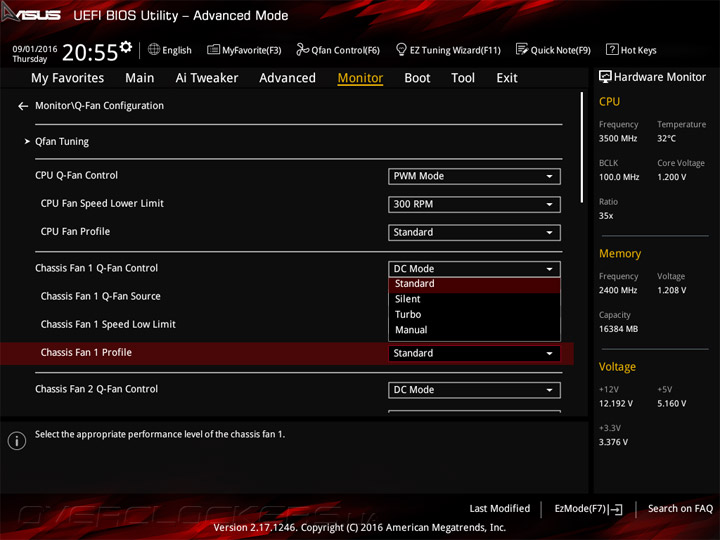
Task: Open Qfan Control(F6) fan icon
Action: pyautogui.click(x=302, y=49)
